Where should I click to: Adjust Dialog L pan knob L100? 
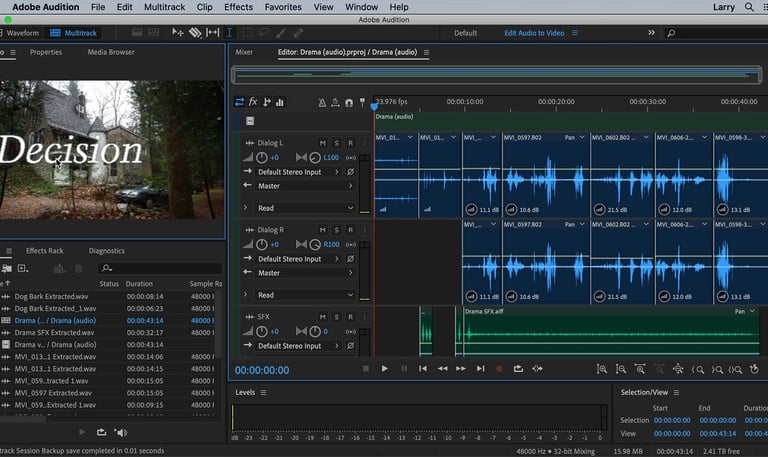[315, 157]
